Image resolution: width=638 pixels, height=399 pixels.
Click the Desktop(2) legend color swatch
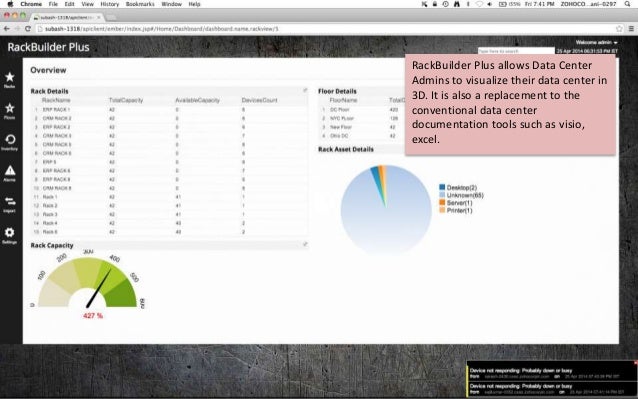point(442,187)
